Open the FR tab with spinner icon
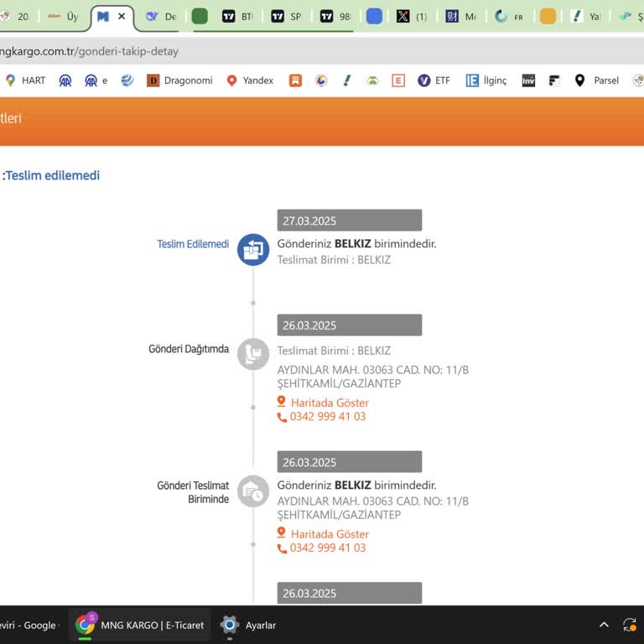Image resolution: width=644 pixels, height=644 pixels. point(509,17)
